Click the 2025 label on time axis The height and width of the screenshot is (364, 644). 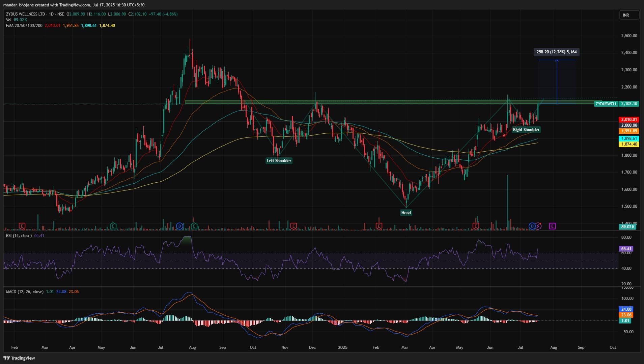point(343,347)
